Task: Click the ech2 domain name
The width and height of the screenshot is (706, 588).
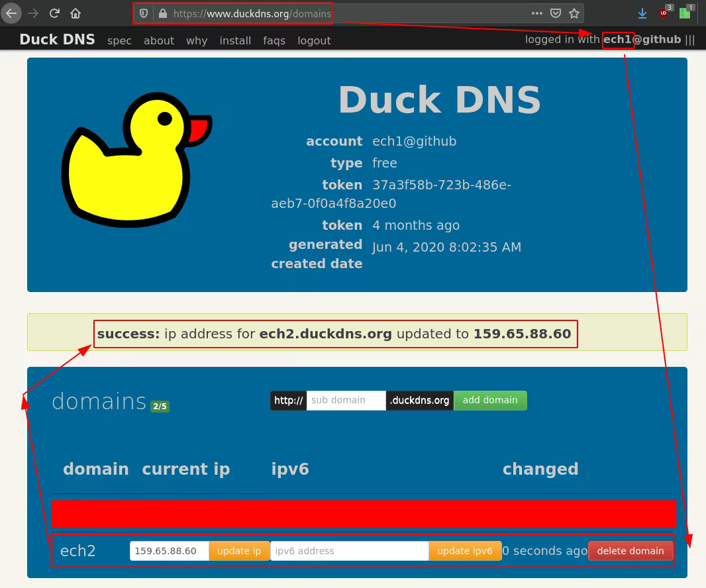Action: tap(77, 551)
